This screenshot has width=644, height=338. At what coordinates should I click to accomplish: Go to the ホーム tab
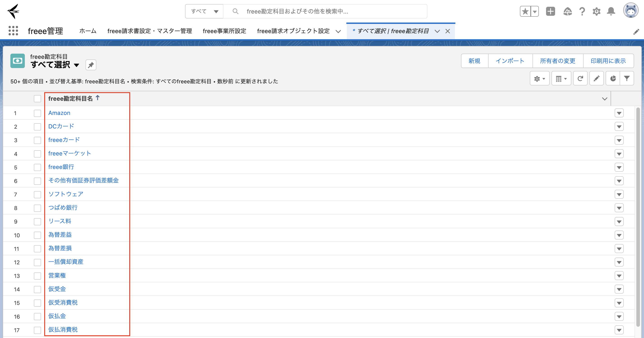pyautogui.click(x=88, y=31)
